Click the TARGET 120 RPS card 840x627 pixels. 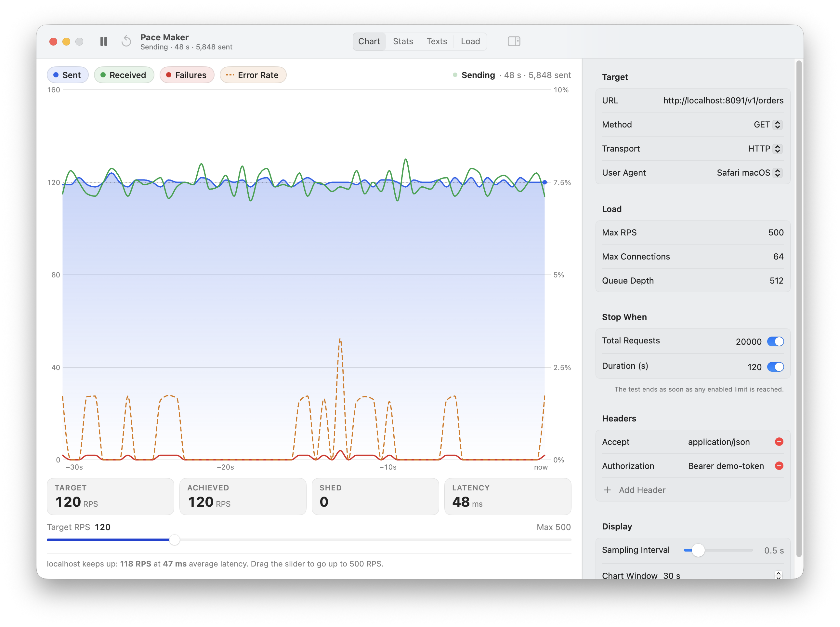tap(111, 497)
